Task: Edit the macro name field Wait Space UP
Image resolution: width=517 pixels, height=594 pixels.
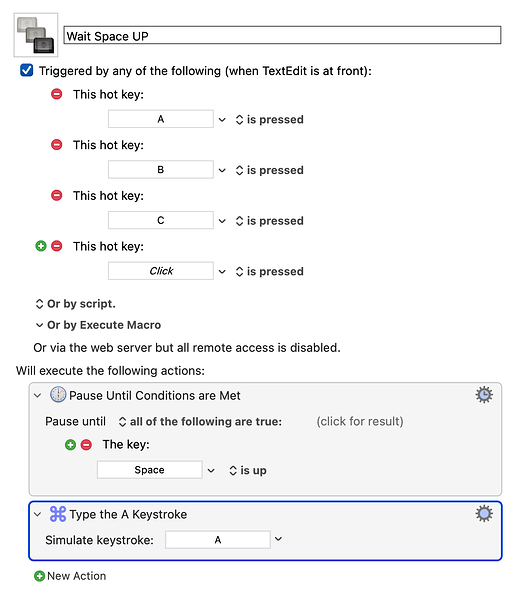Action: pyautogui.click(x=282, y=35)
